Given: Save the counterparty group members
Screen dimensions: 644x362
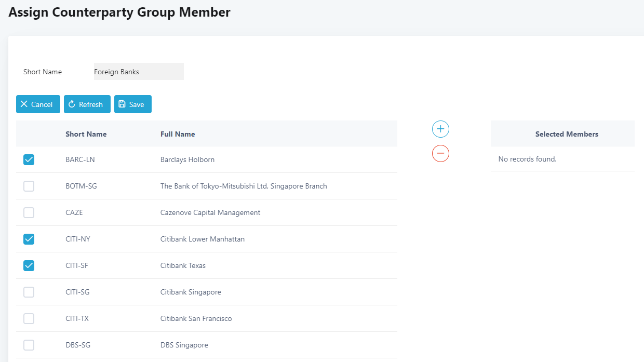Looking at the screenshot, I should tap(133, 104).
